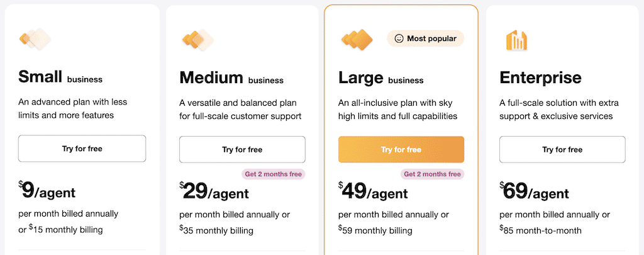The image size is (644, 255).
Task: Click the Enterprise plan heading
Action: click(540, 78)
